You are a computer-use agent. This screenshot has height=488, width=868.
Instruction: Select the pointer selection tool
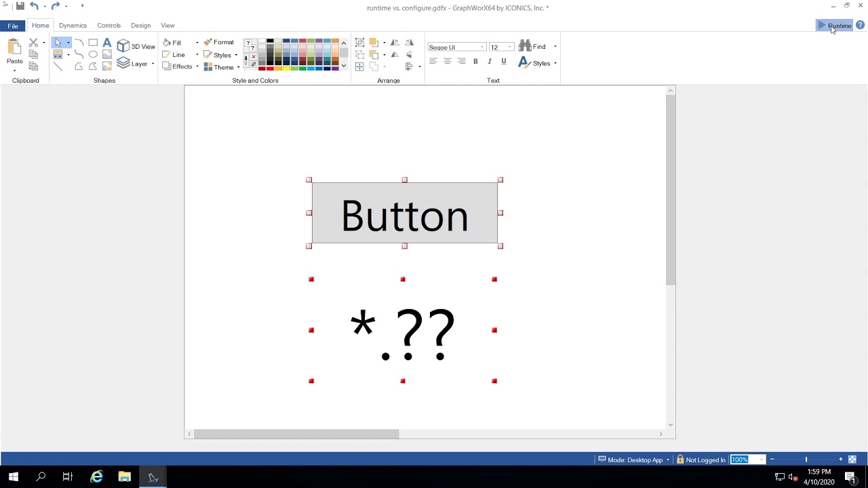(58, 43)
